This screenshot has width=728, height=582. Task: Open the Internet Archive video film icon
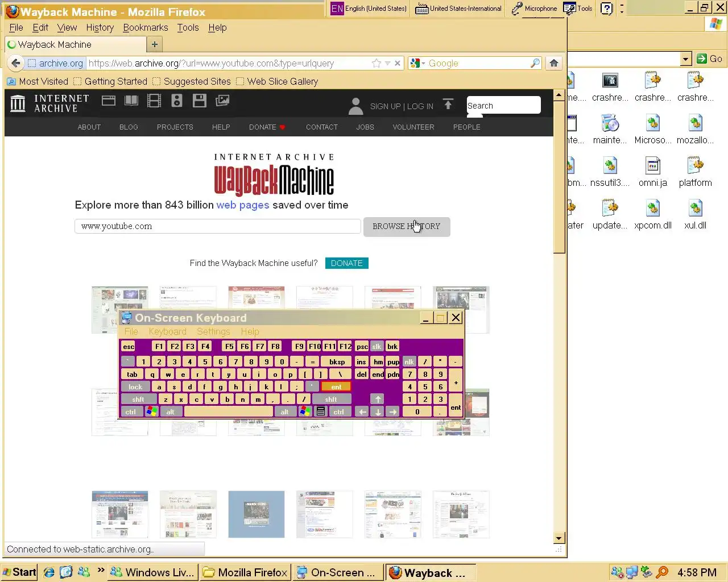click(154, 101)
